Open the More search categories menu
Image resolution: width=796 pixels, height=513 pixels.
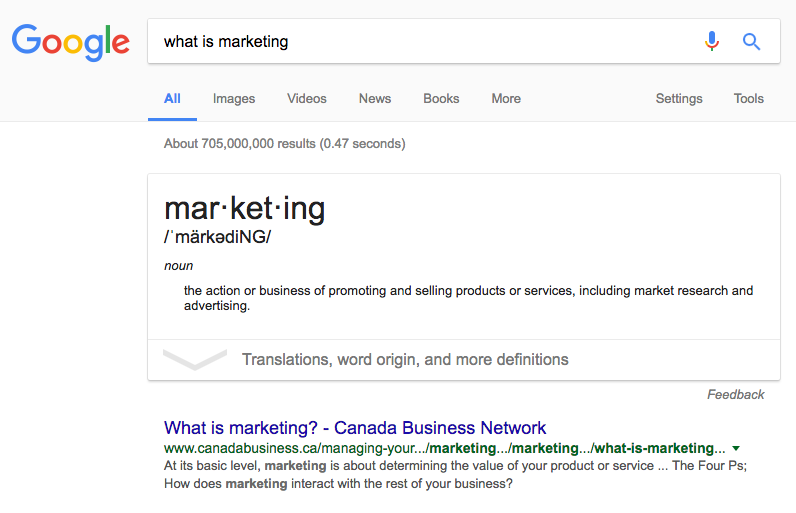click(x=506, y=98)
